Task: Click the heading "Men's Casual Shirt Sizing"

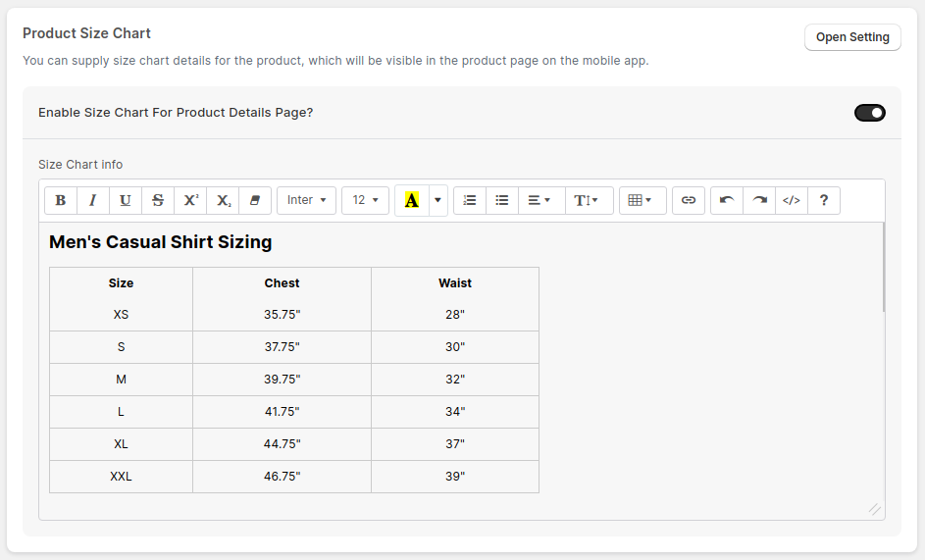Action: (x=161, y=242)
